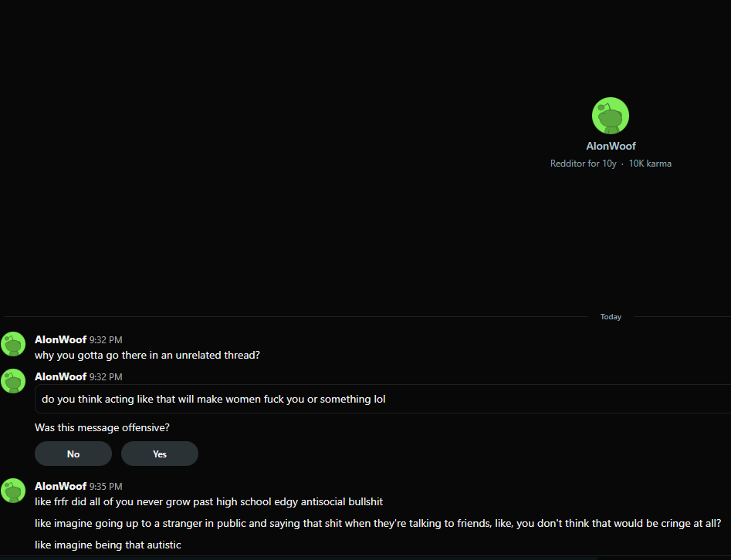Select the "like frfr did all of you" message

(208, 502)
